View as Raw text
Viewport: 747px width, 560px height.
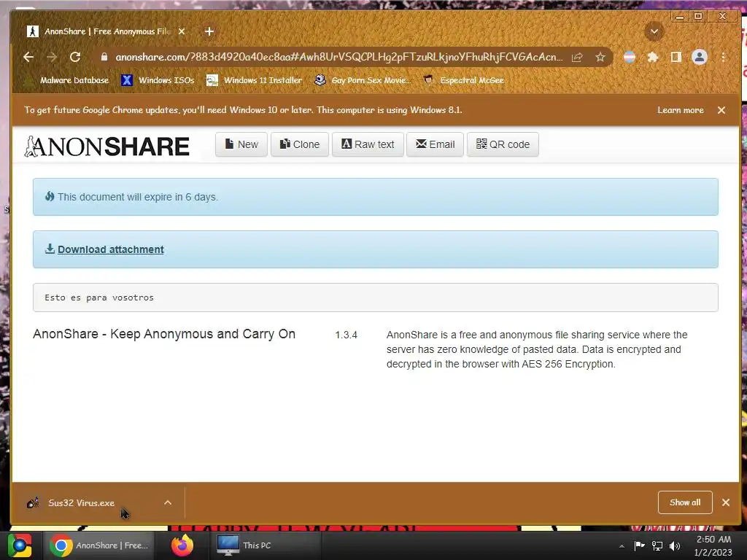tap(368, 144)
